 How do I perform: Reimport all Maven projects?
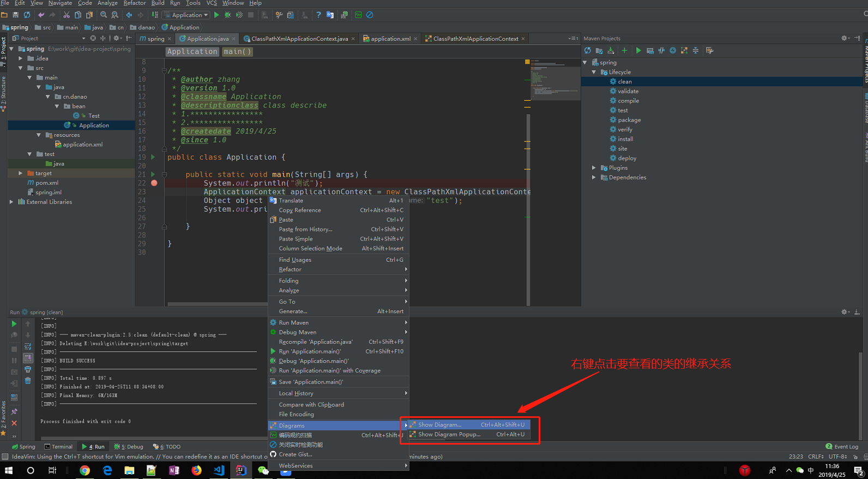[x=588, y=51]
